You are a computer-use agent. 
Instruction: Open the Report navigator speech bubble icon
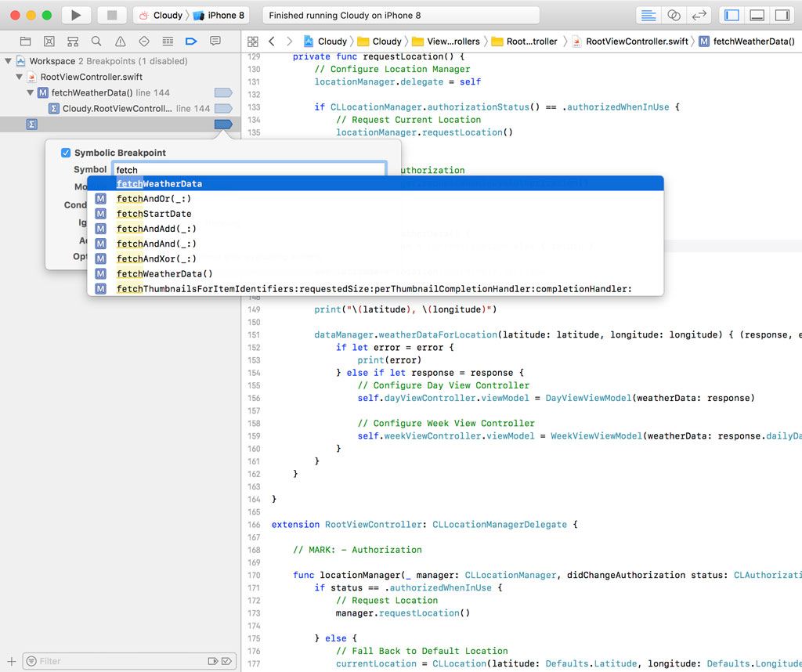pos(213,41)
